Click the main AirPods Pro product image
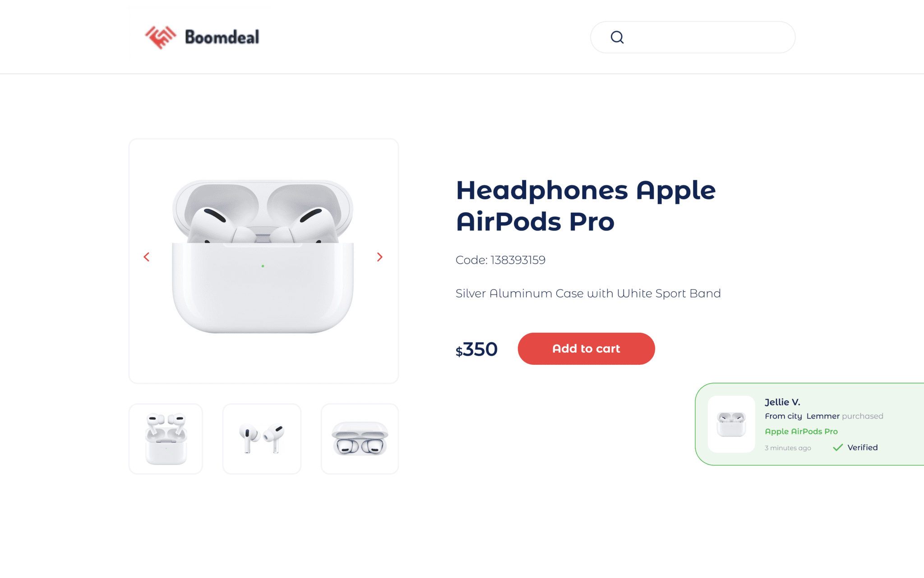This screenshot has height=578, width=924. tap(263, 256)
